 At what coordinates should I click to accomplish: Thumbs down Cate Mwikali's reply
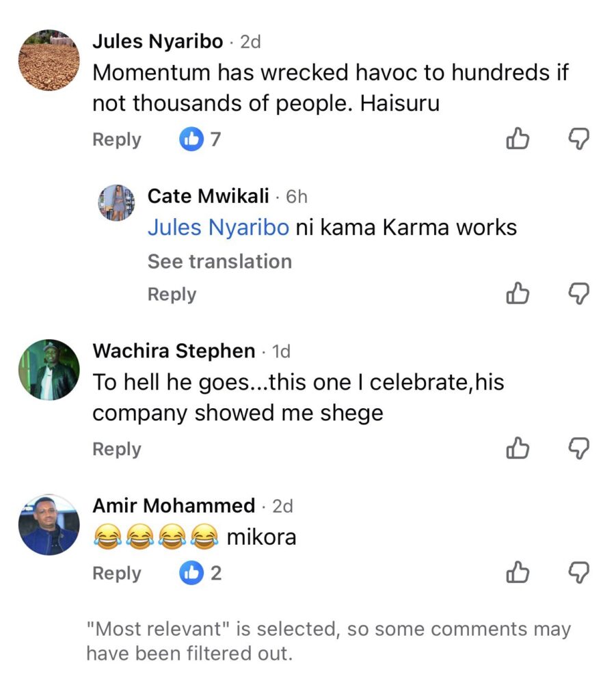(579, 295)
